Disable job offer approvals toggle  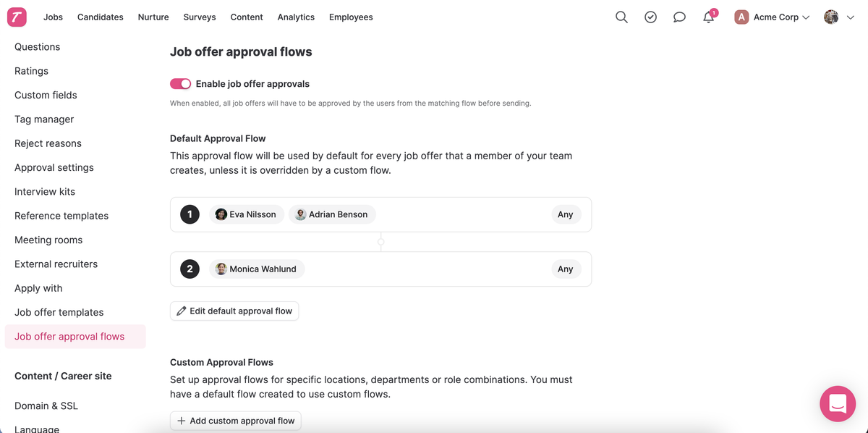pos(180,84)
